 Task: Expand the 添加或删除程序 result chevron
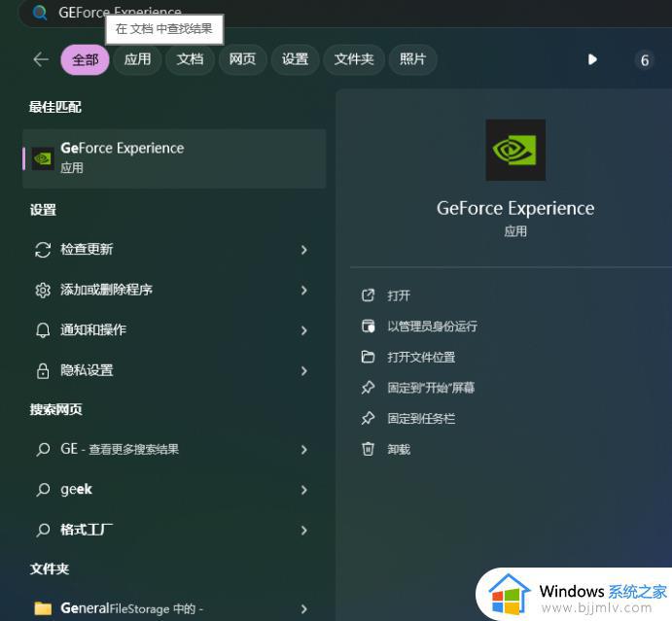coord(303,291)
